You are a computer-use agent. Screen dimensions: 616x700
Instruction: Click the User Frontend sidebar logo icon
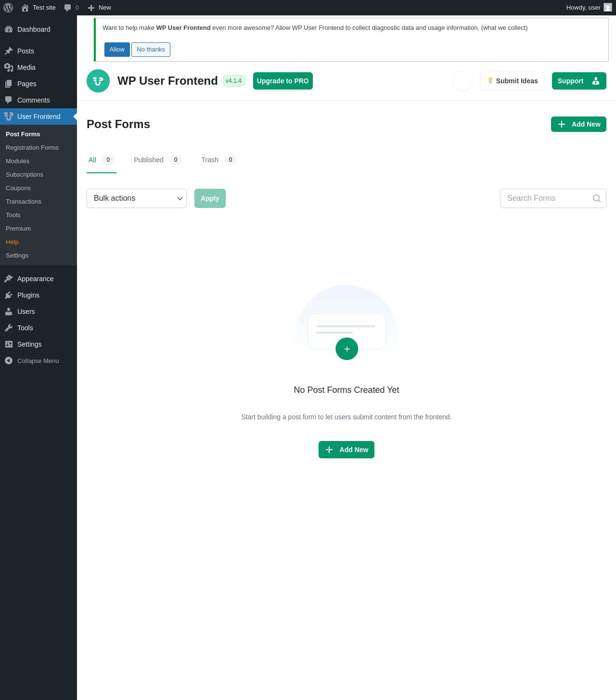tap(9, 117)
